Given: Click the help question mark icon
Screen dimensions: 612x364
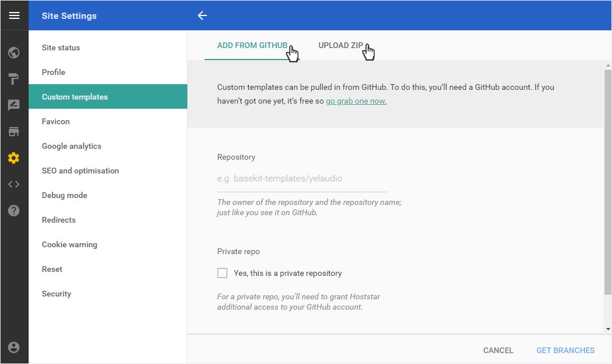Looking at the screenshot, I should [x=14, y=211].
